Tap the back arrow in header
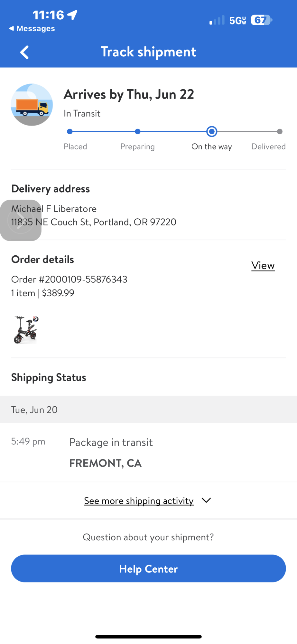 tap(24, 52)
